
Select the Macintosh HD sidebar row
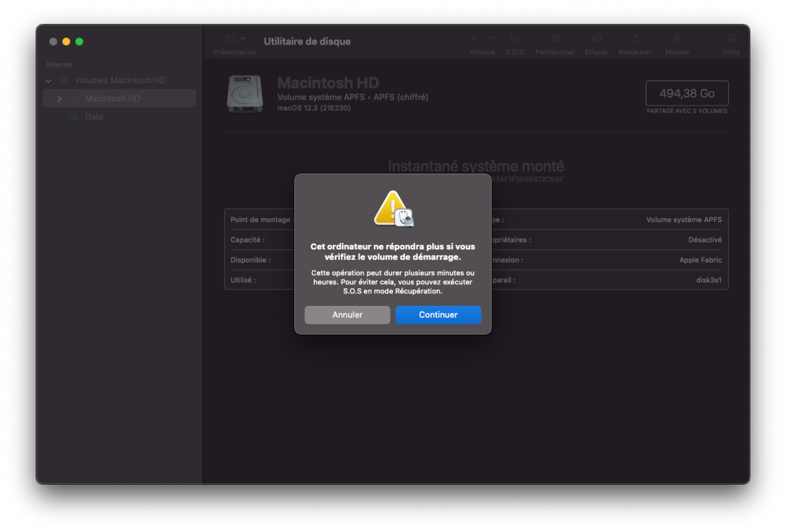pos(119,98)
